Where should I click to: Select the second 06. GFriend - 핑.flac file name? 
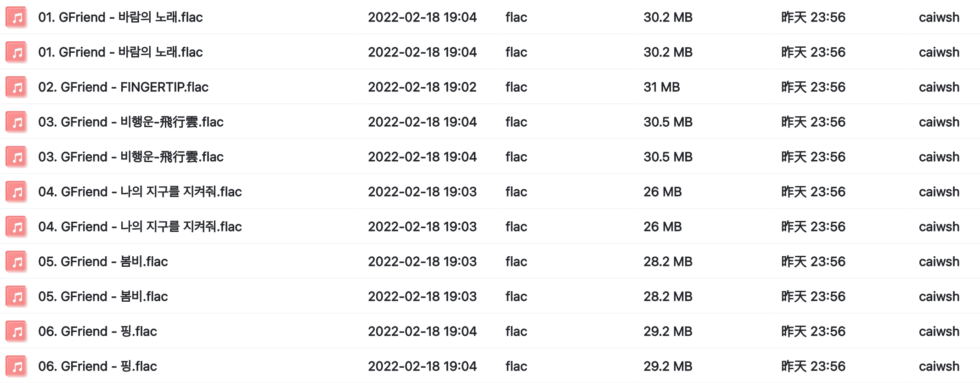point(97,366)
